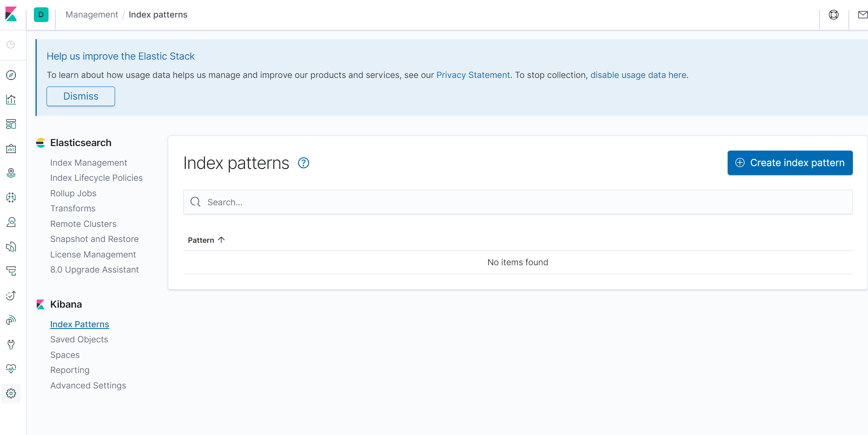Open Logs from the side navigation

(11, 246)
